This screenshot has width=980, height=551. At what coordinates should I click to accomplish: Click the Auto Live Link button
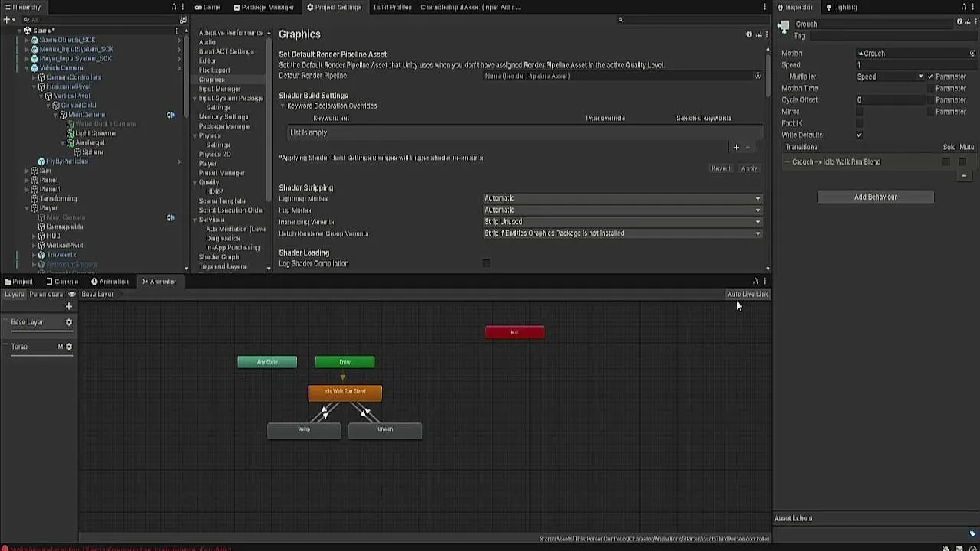(x=747, y=294)
